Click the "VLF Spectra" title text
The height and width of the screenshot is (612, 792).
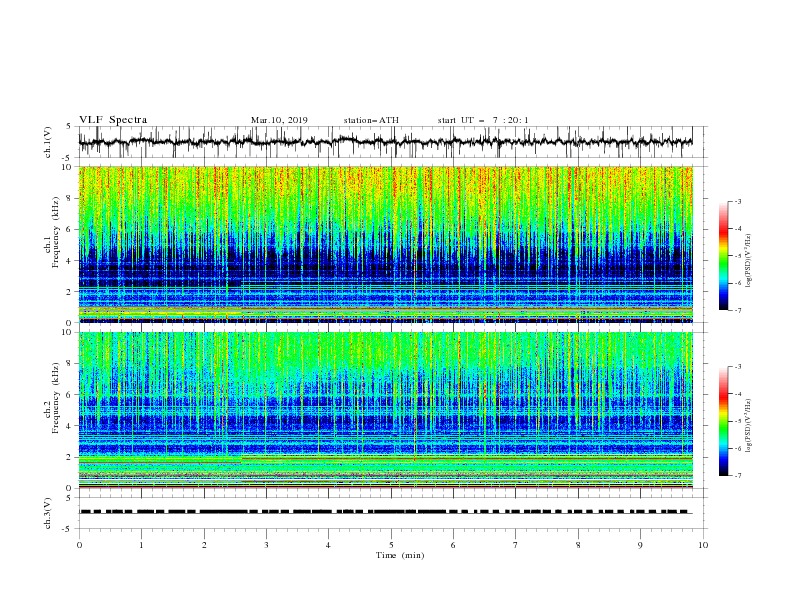tap(113, 120)
